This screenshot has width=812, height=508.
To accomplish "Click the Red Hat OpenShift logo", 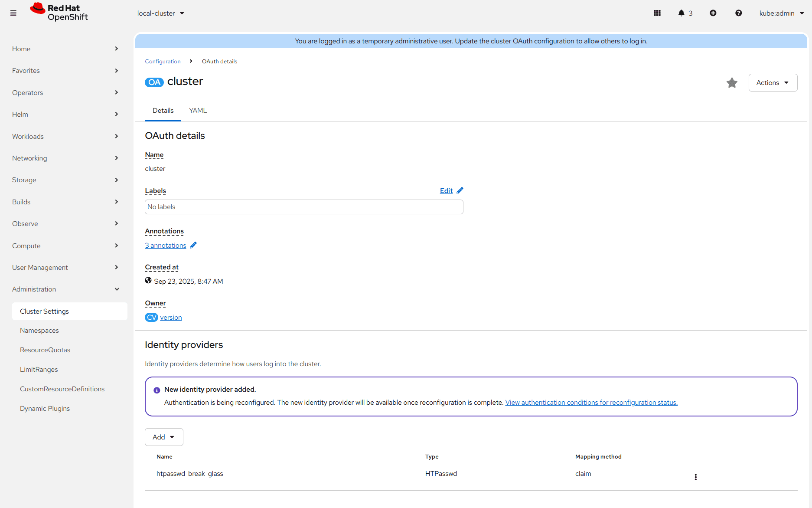I will 59,13.
